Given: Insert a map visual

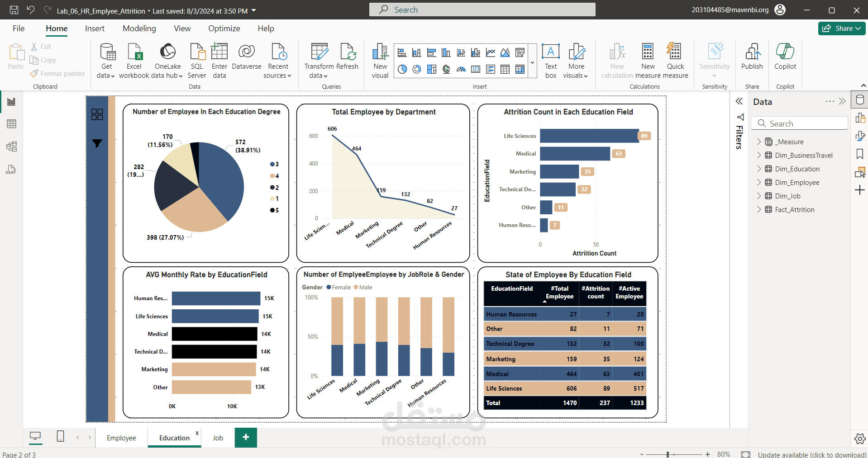Looking at the screenshot, I should click(446, 69).
